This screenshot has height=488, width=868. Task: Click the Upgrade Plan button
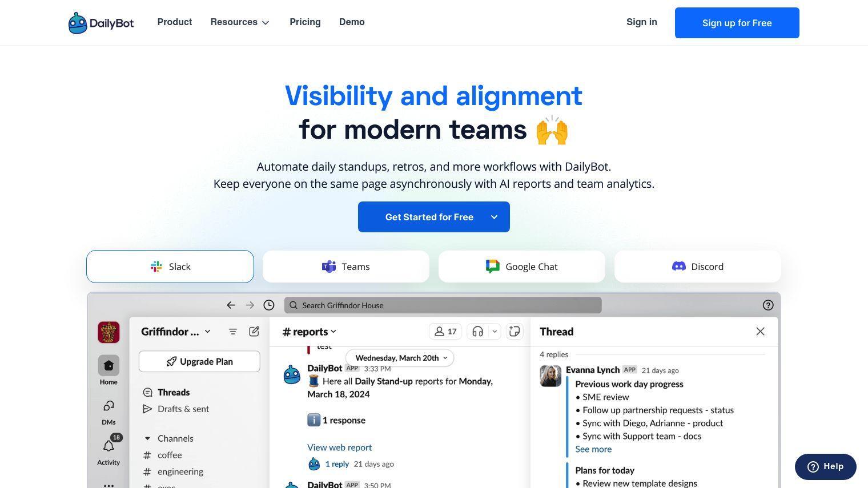click(x=199, y=361)
